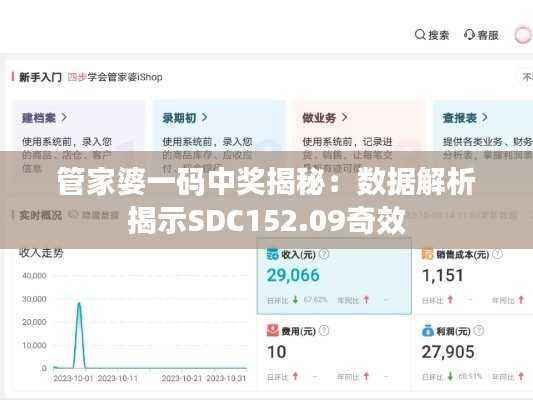
Task: Click the 2023-10-31 axis label
Action: point(226,379)
